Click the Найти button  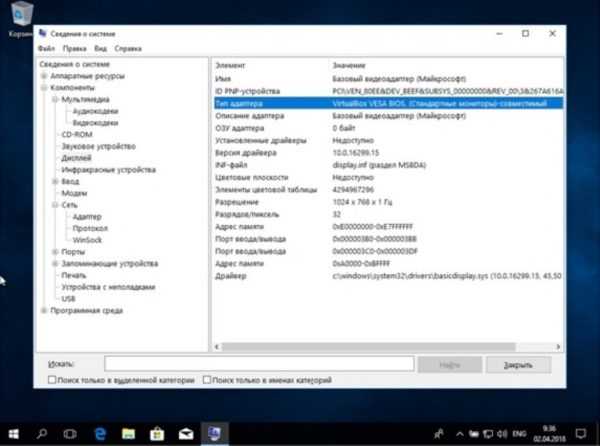[x=450, y=365]
